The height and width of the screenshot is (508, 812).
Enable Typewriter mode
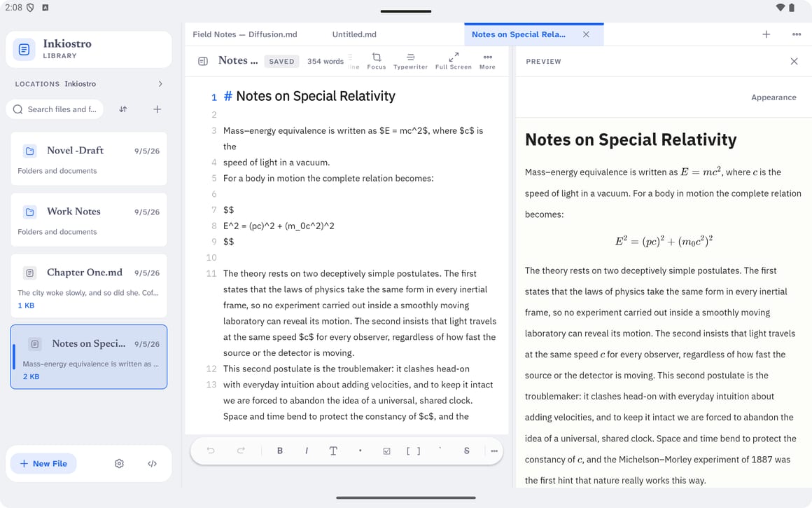coord(410,61)
